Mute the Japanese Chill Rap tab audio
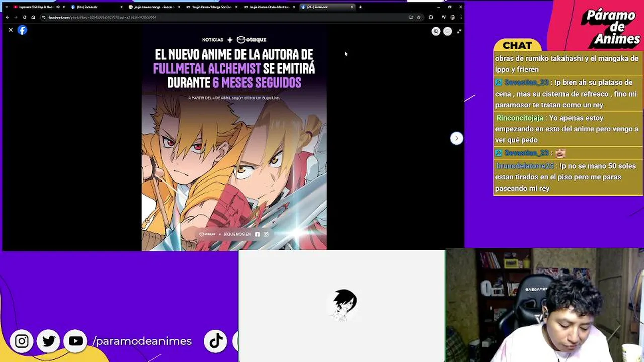Image resolution: width=644 pixels, height=362 pixels. click(x=58, y=7)
